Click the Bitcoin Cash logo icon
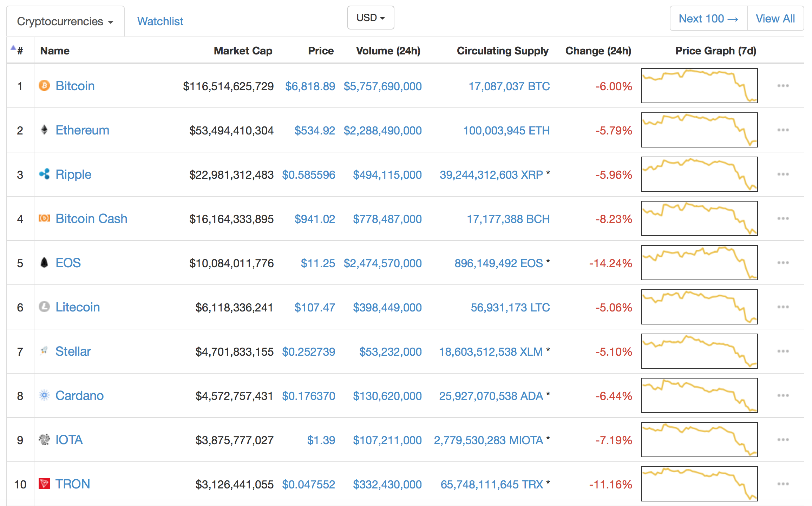This screenshot has width=812, height=506. tap(44, 218)
